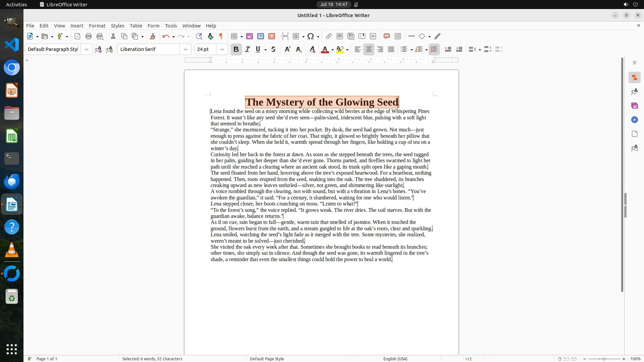Open the Navigator panel in the sidebar
This screenshot has height=362, width=644.
[x=634, y=120]
